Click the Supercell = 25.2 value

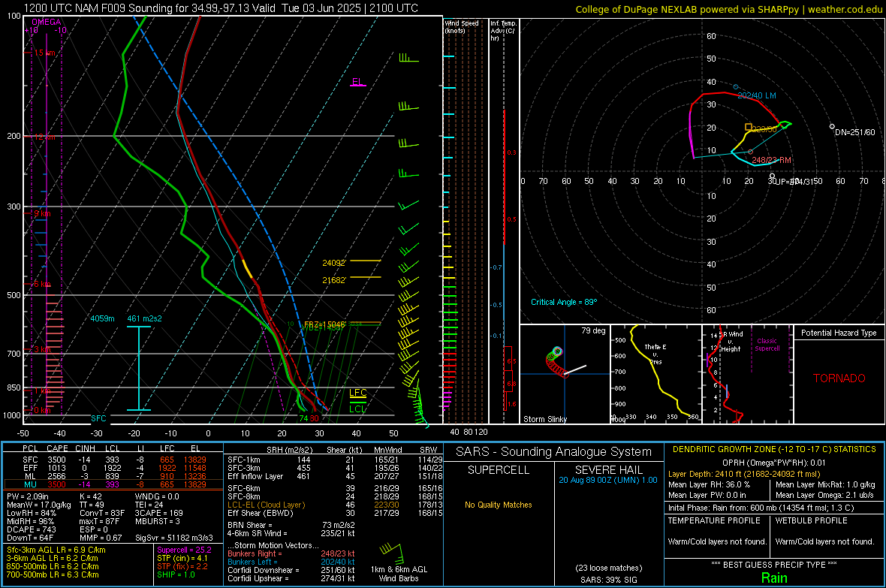(x=184, y=550)
